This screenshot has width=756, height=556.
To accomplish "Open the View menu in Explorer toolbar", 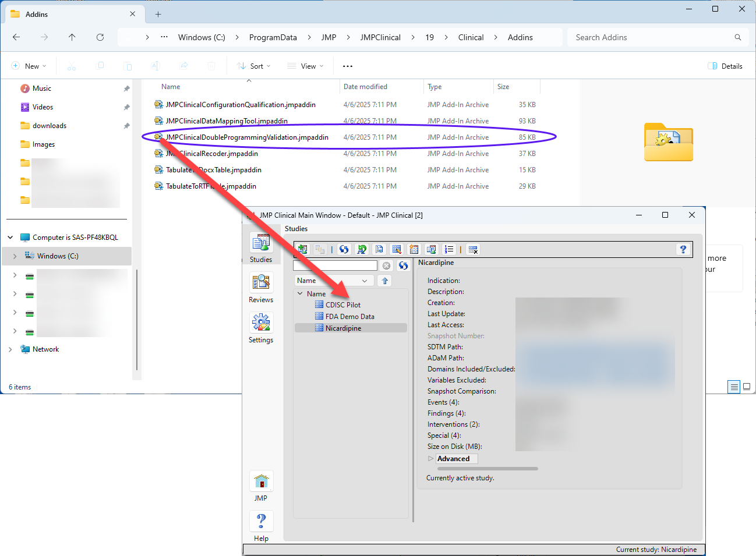I will [x=306, y=66].
